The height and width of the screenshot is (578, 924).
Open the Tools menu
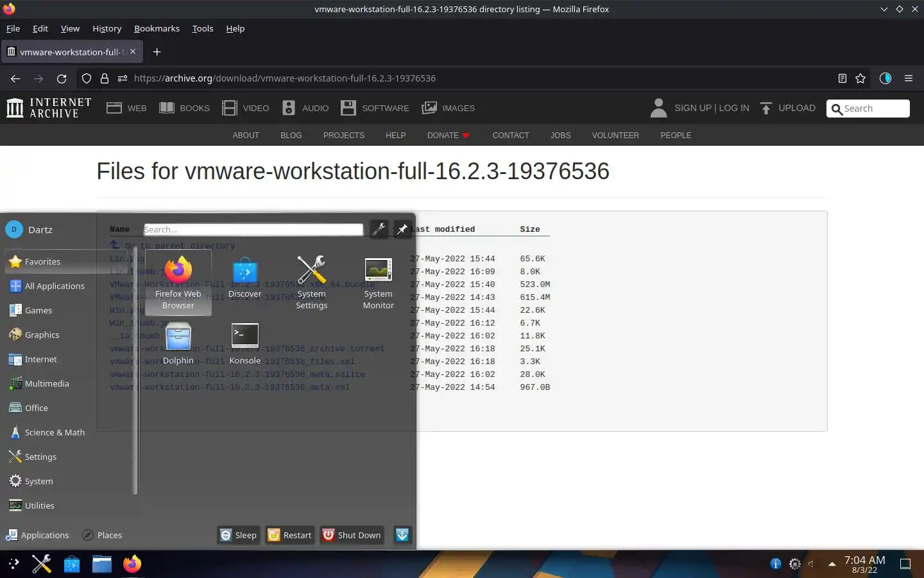point(203,28)
